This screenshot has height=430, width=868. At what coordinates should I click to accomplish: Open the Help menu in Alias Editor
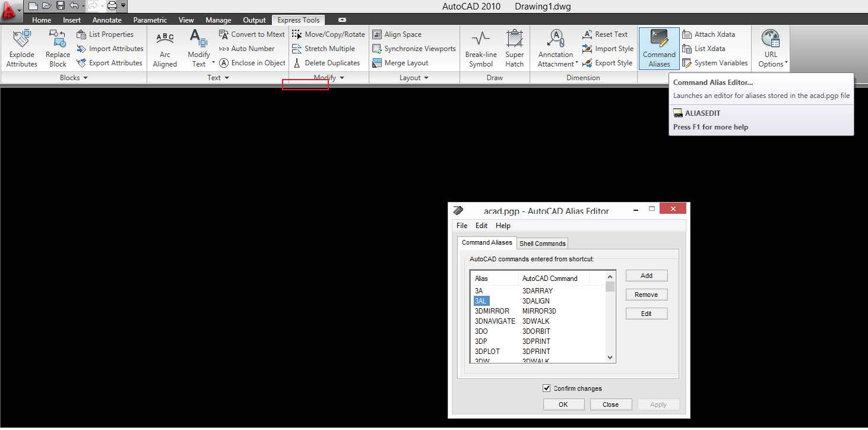pyautogui.click(x=503, y=226)
